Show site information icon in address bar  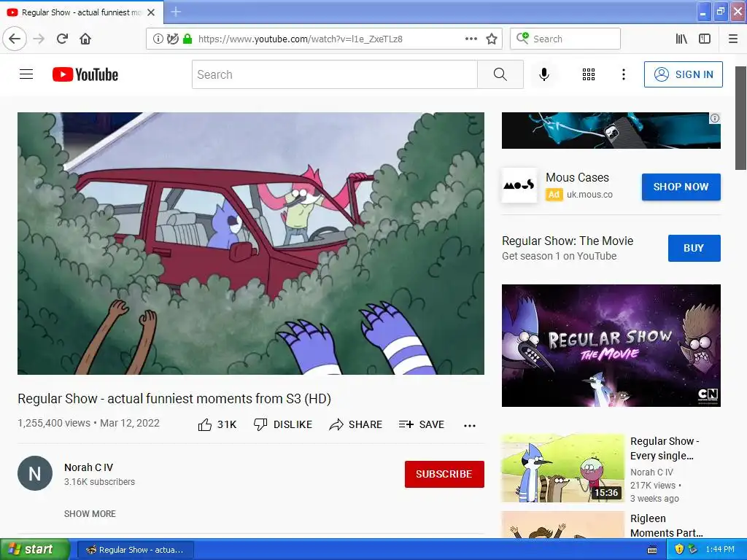coord(158,39)
